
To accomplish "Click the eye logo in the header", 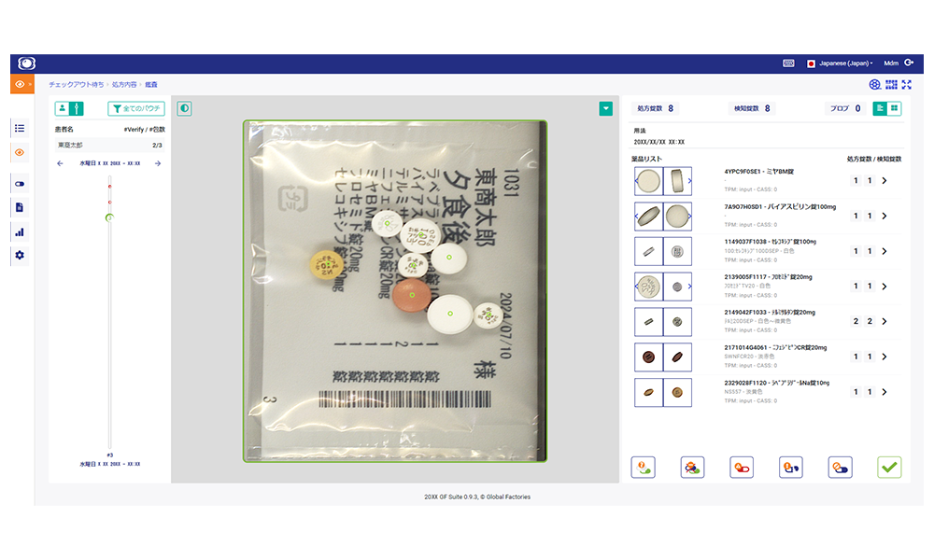I will [27, 63].
